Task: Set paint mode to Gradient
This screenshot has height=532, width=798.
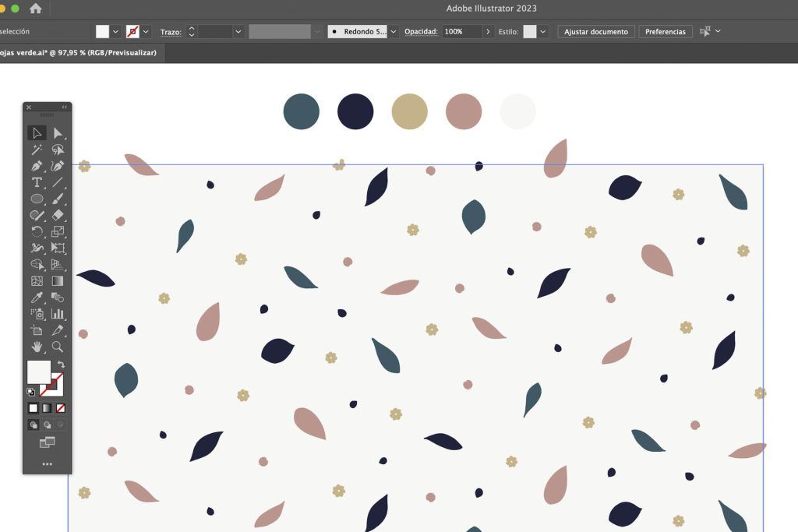Action: [47, 408]
